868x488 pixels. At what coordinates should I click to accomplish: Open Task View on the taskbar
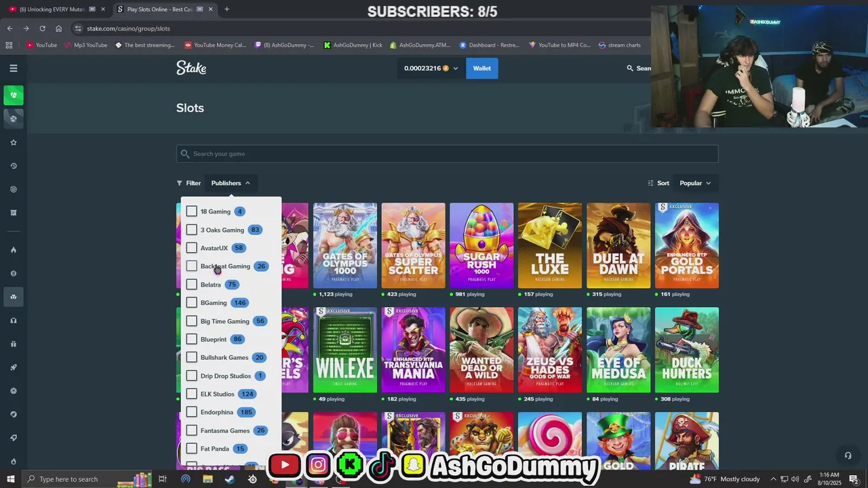(x=163, y=479)
